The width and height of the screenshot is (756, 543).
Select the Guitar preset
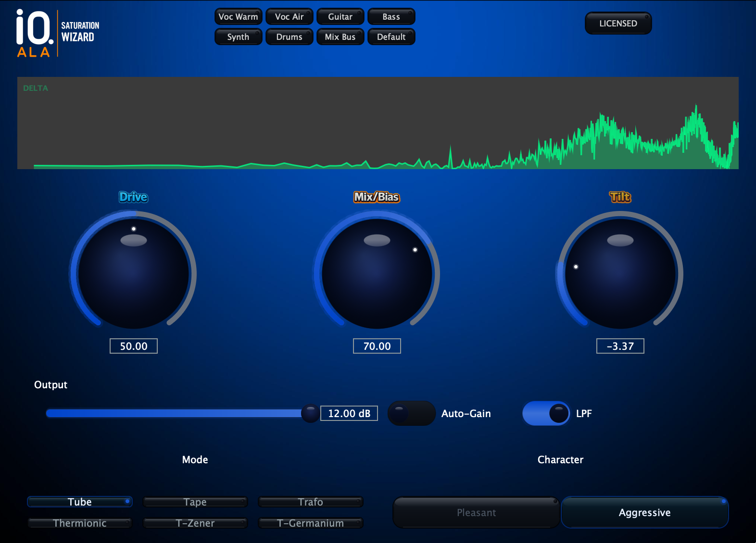coord(340,17)
